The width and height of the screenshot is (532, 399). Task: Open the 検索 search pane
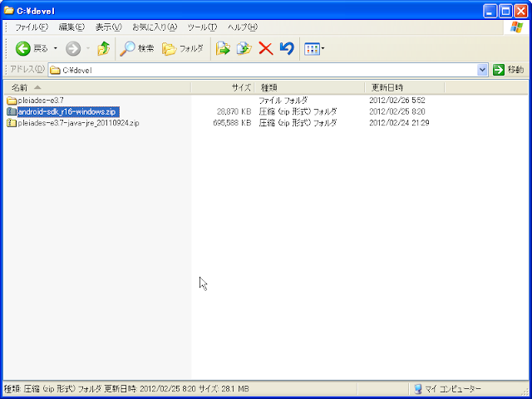click(137, 49)
